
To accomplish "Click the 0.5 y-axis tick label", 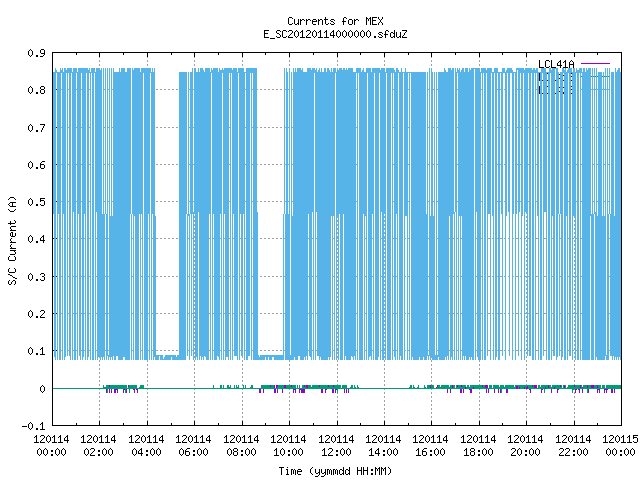I will pos(36,202).
